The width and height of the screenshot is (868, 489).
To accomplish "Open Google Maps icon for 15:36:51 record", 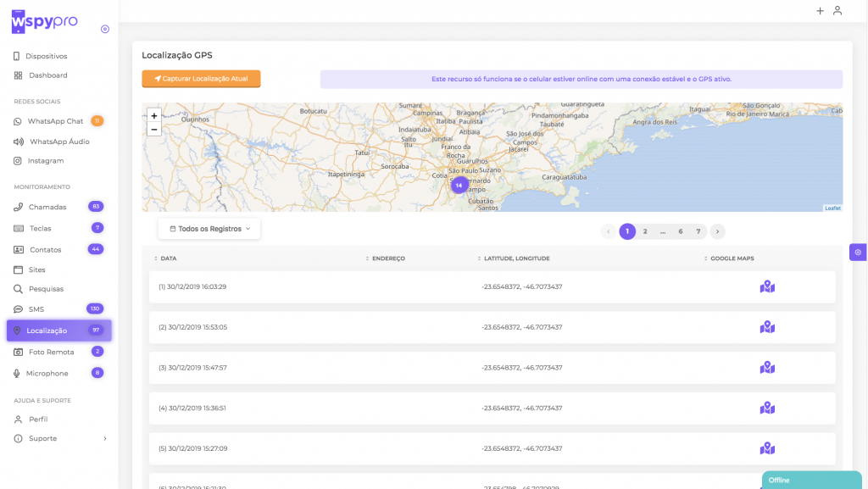I will coord(767,408).
